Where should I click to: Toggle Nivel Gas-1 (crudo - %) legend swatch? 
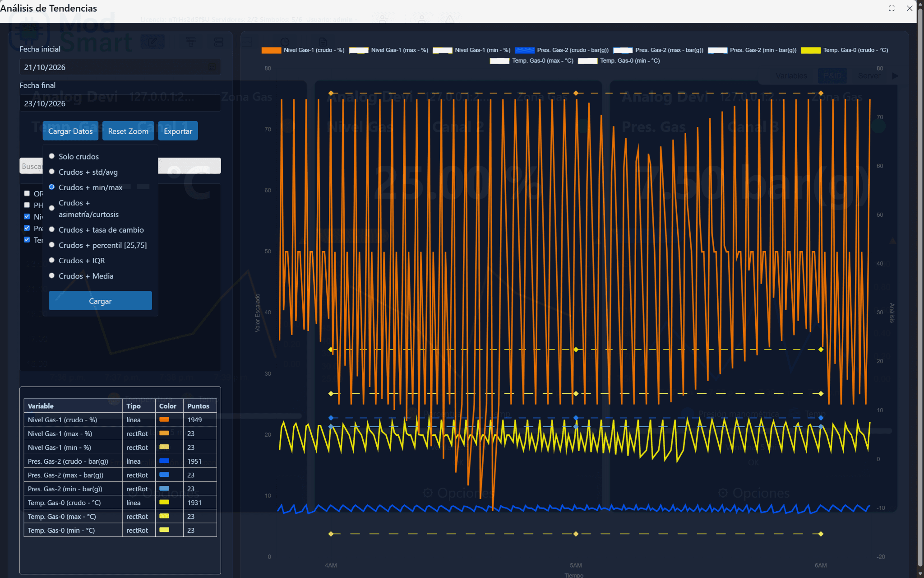[x=271, y=50]
